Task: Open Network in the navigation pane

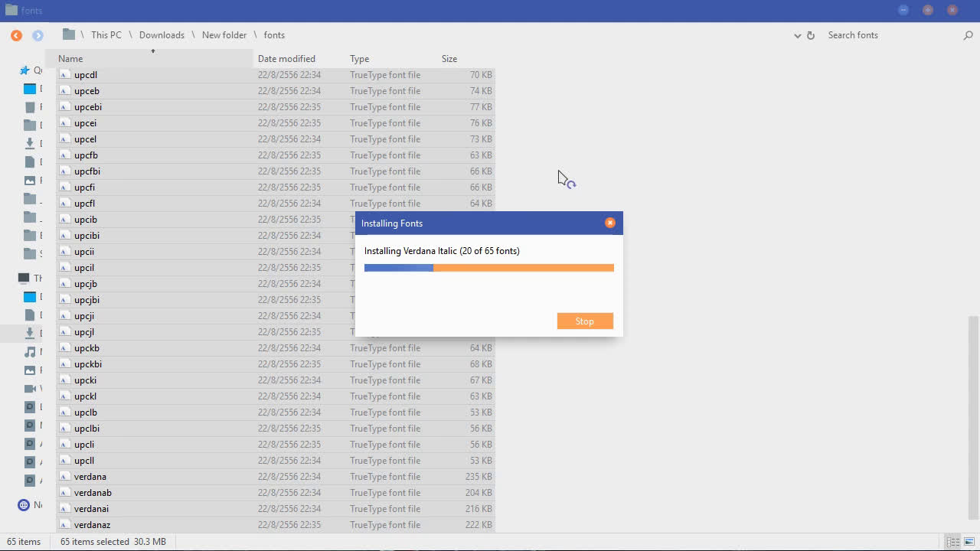Action: point(24,505)
